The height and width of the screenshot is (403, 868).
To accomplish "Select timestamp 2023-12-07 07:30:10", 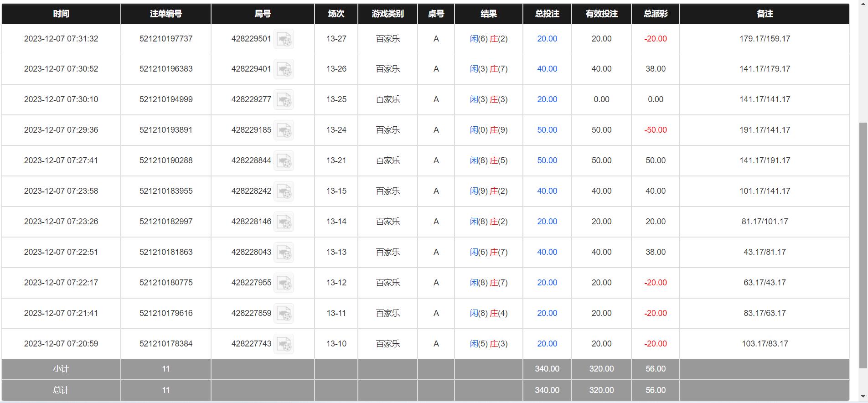I will 61,99.
